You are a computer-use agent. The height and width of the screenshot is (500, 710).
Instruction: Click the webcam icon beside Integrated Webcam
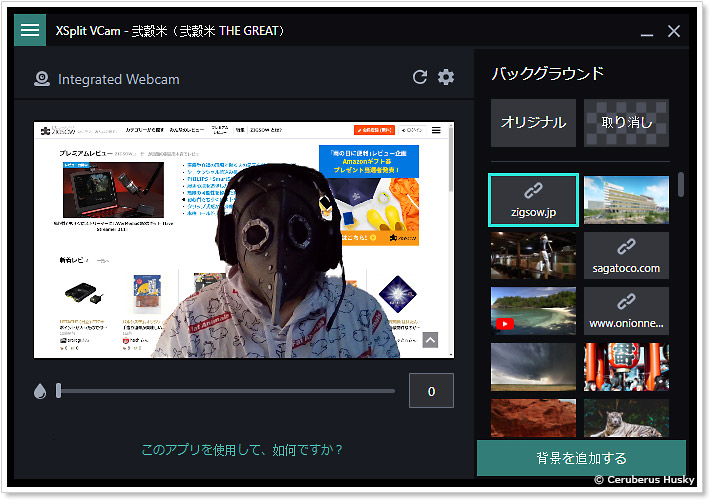click(42, 79)
